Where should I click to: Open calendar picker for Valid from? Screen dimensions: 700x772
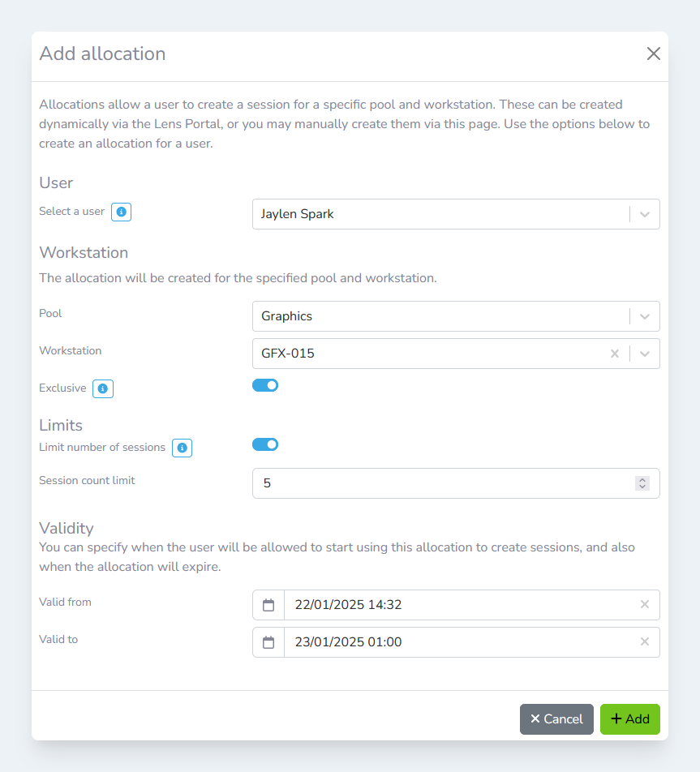coord(268,605)
